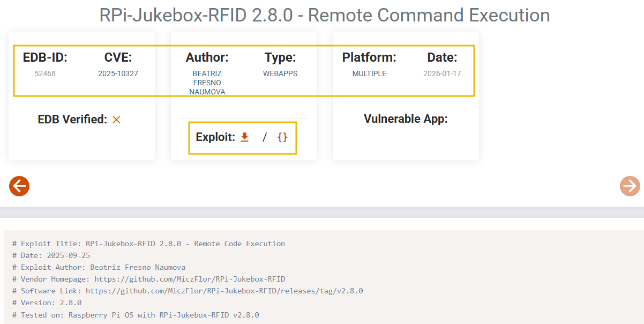Click the date 2026-01-17
Image resolution: width=644 pixels, height=324 pixels.
[x=442, y=73]
